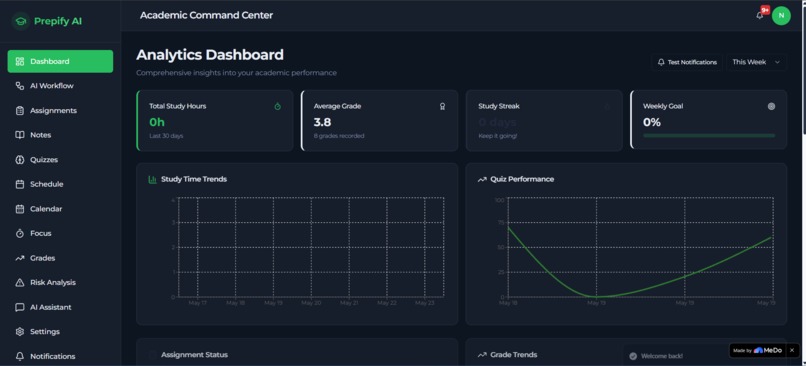Click the Schedule calendar icon
This screenshot has height=366, width=806.
pos(20,184)
